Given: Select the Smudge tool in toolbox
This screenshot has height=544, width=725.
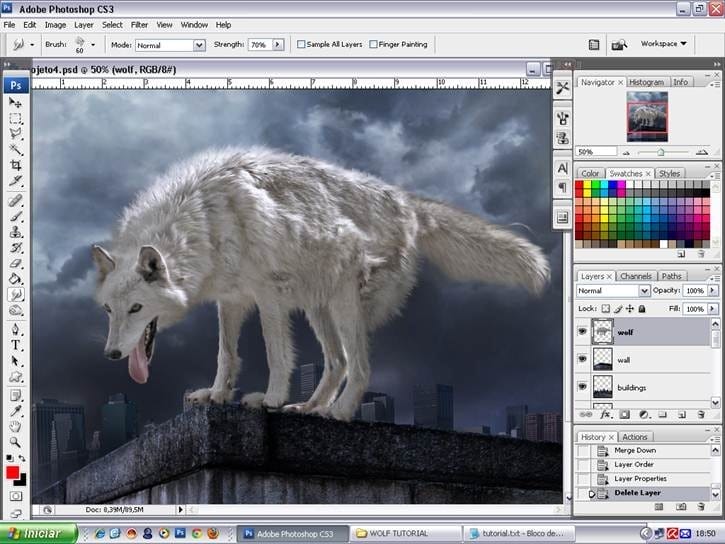Looking at the screenshot, I should click(16, 294).
